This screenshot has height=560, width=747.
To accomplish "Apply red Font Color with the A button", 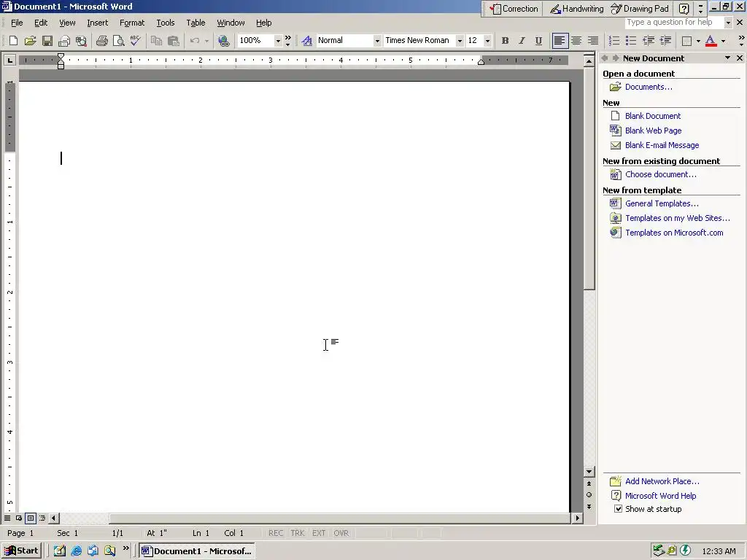I will click(711, 41).
